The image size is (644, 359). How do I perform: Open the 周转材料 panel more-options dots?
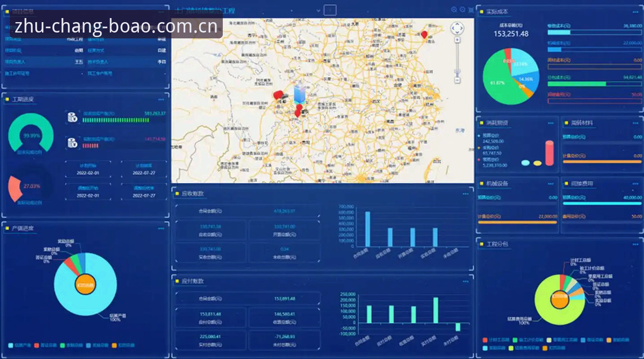(635, 123)
